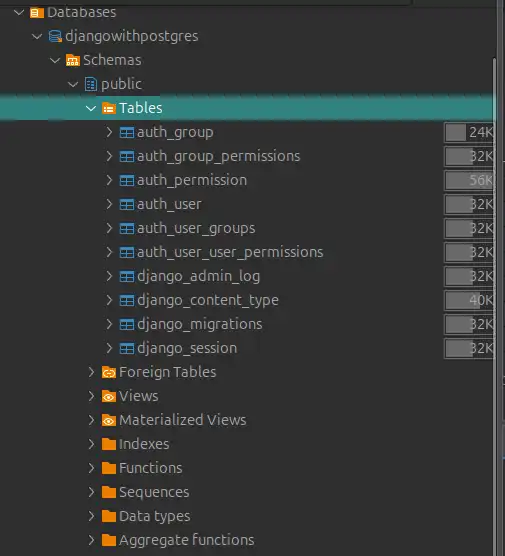The image size is (505, 556).
Task: Select the Aggregate functions label
Action: coord(187,541)
